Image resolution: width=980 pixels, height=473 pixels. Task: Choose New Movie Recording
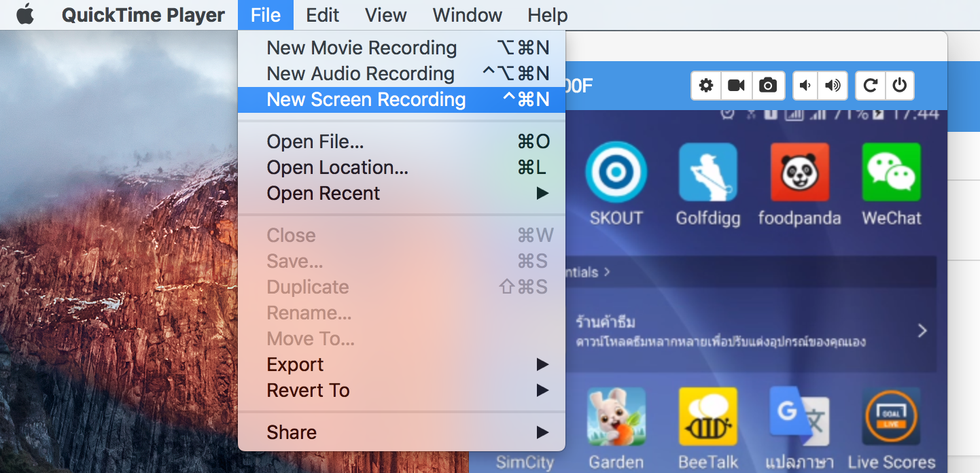402,48
